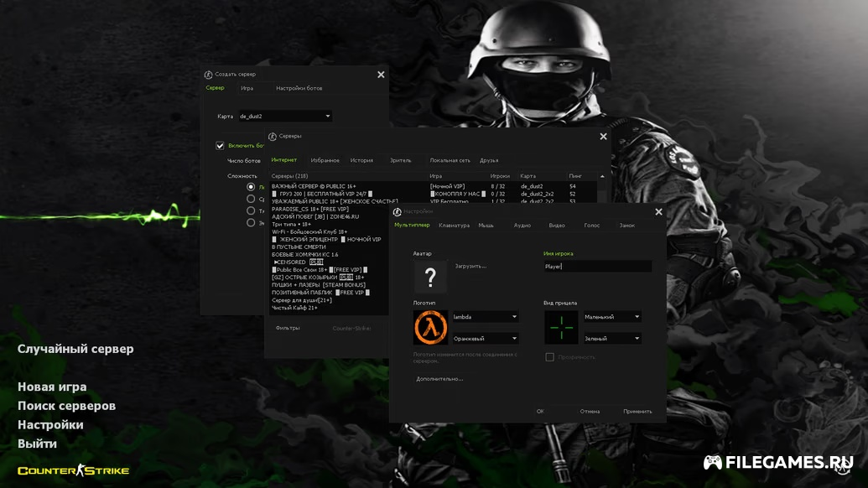The image size is (868, 488).
Task: Close the Создать сервер window
Action: click(381, 75)
